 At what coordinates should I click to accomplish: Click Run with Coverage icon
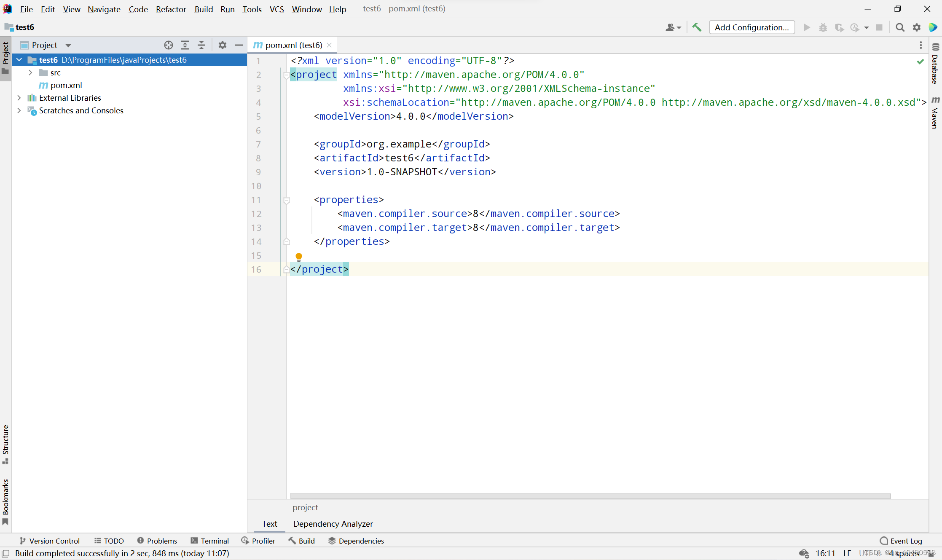(839, 27)
